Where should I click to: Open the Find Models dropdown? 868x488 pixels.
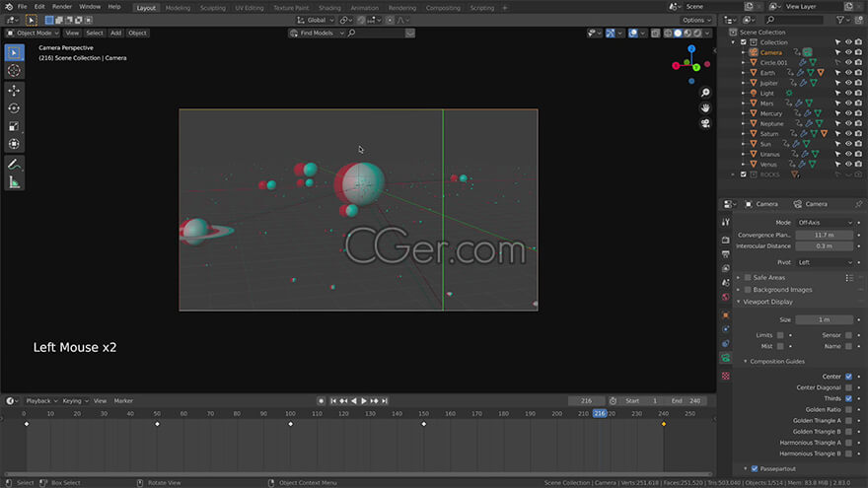point(317,34)
